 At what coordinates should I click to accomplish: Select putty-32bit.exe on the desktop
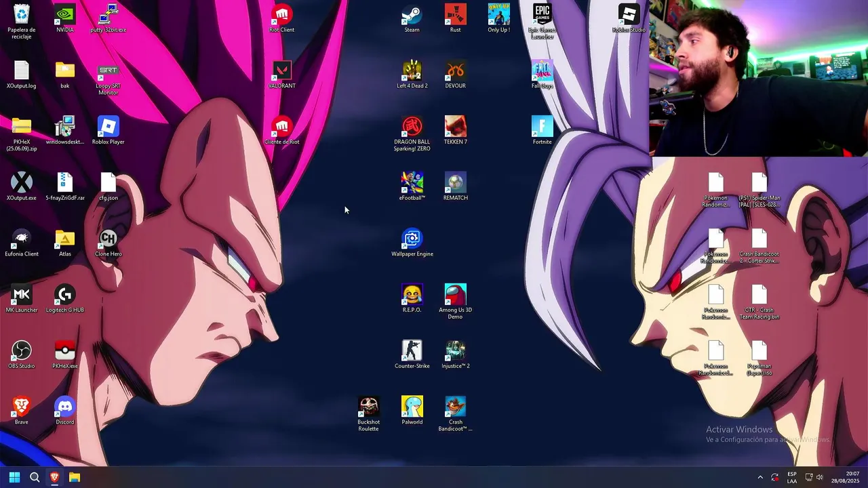[108, 19]
